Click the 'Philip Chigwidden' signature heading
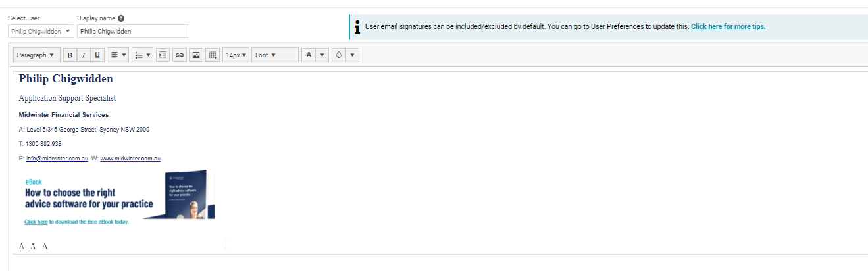This screenshot has height=271, width=868. (66, 79)
